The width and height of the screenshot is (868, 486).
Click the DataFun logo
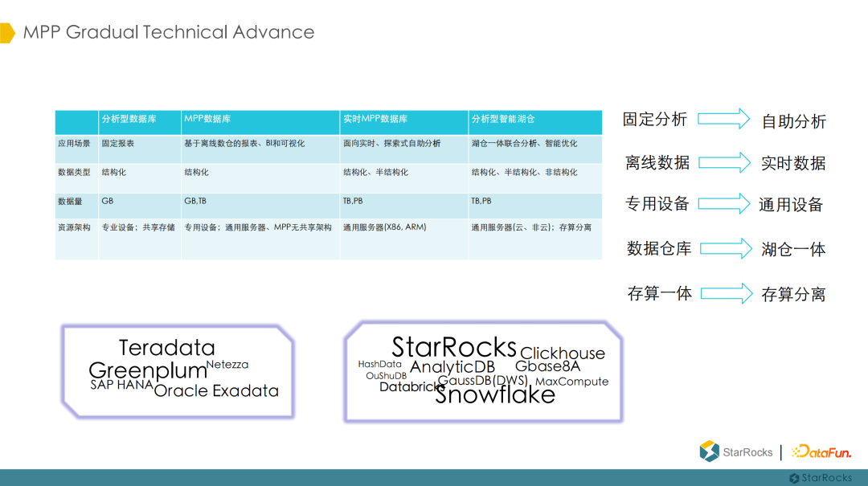[821, 451]
